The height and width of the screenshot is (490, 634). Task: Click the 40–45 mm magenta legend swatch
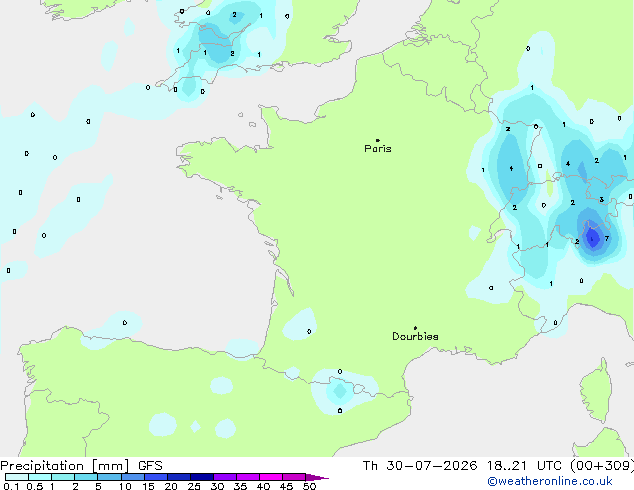click(271, 477)
